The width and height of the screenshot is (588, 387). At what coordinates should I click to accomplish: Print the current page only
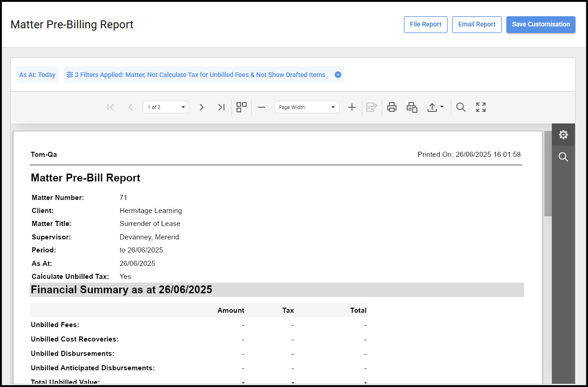coord(412,107)
